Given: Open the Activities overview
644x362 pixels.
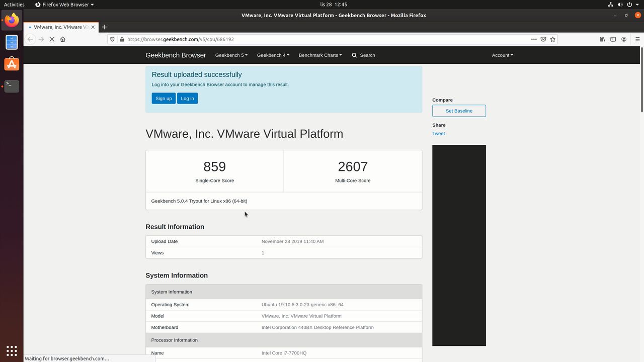Looking at the screenshot, I should 14,5.
